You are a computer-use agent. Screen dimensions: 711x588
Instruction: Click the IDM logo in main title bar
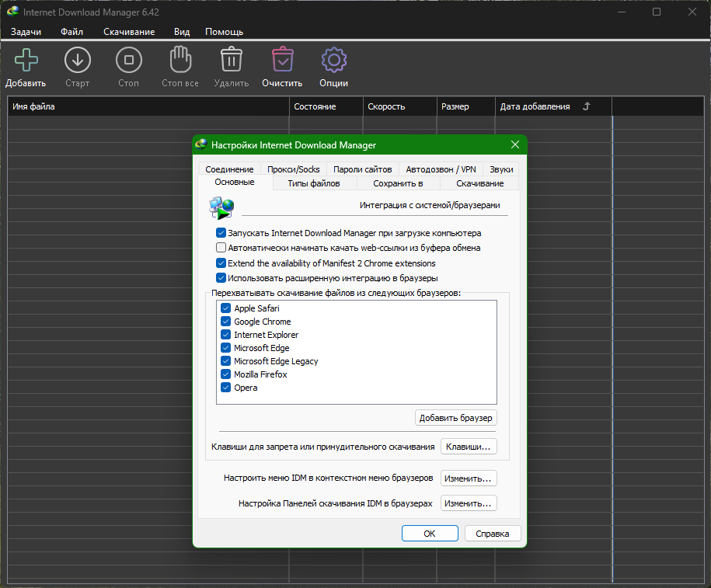point(12,12)
